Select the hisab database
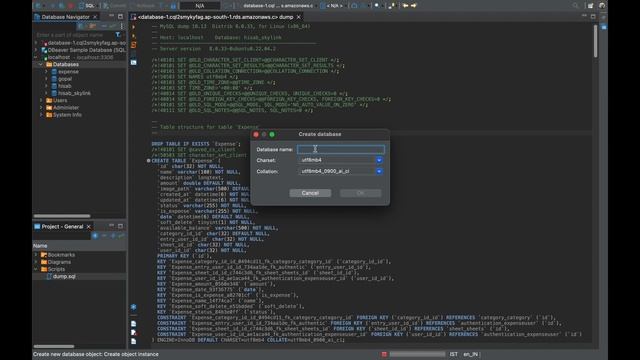 (x=64, y=86)
